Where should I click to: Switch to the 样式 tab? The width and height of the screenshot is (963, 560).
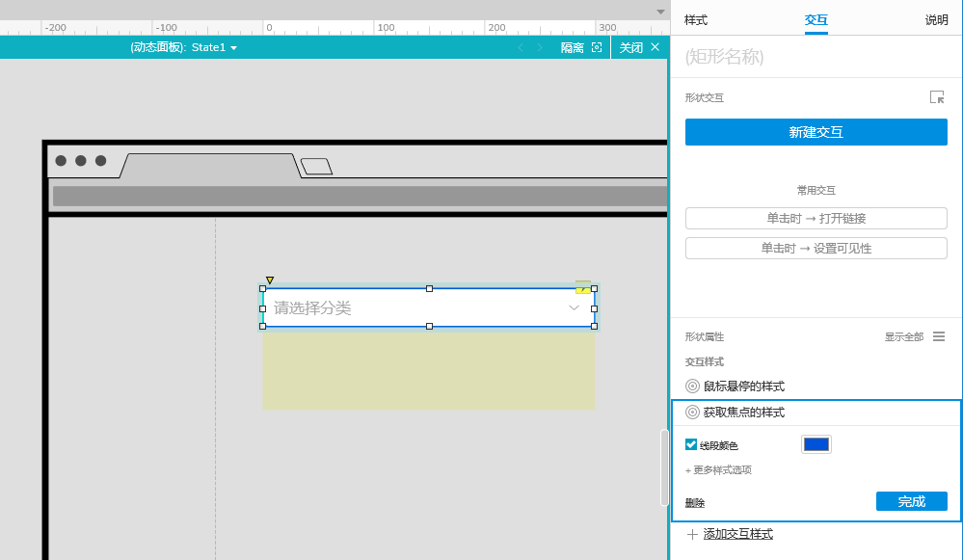696,20
